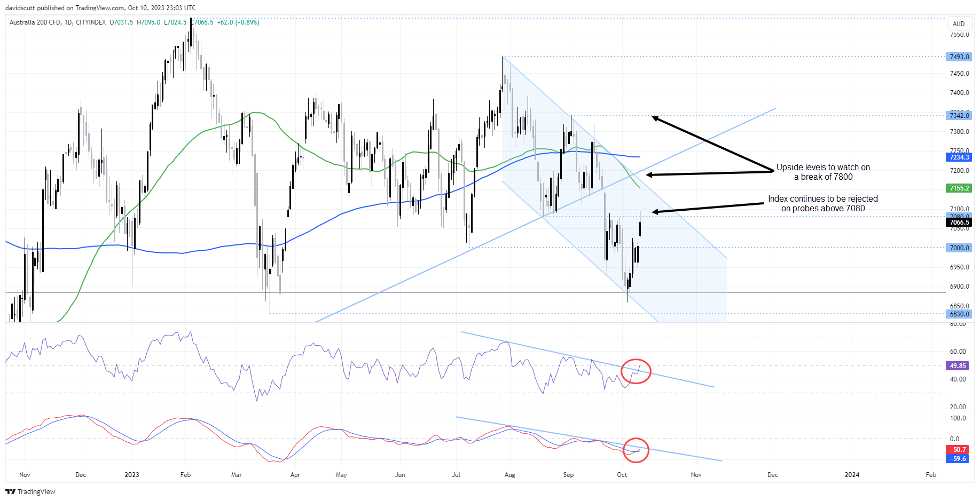980x501 pixels.
Task: Click the Jul label on time axis
Action: point(456,475)
